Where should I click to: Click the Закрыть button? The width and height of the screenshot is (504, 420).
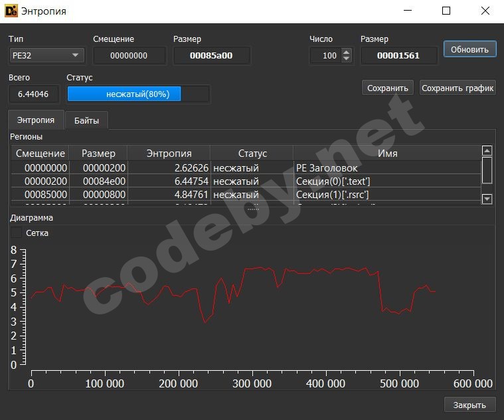[469, 405]
